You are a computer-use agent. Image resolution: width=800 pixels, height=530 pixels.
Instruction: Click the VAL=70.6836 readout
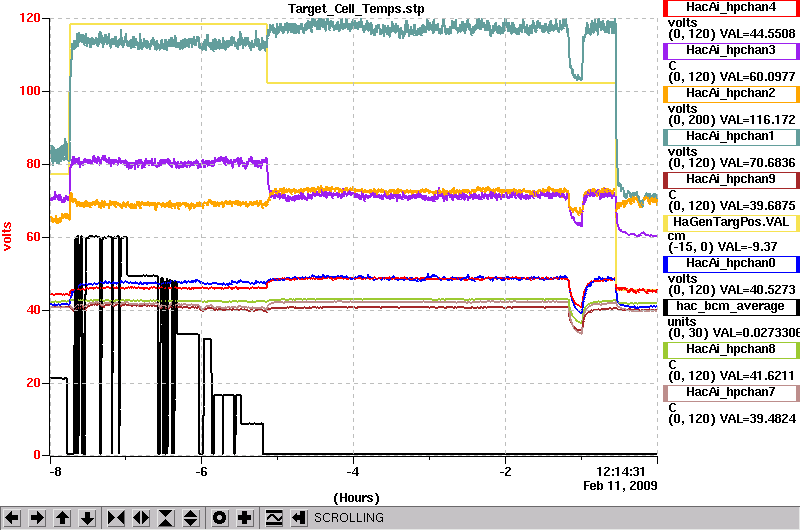tap(757, 163)
